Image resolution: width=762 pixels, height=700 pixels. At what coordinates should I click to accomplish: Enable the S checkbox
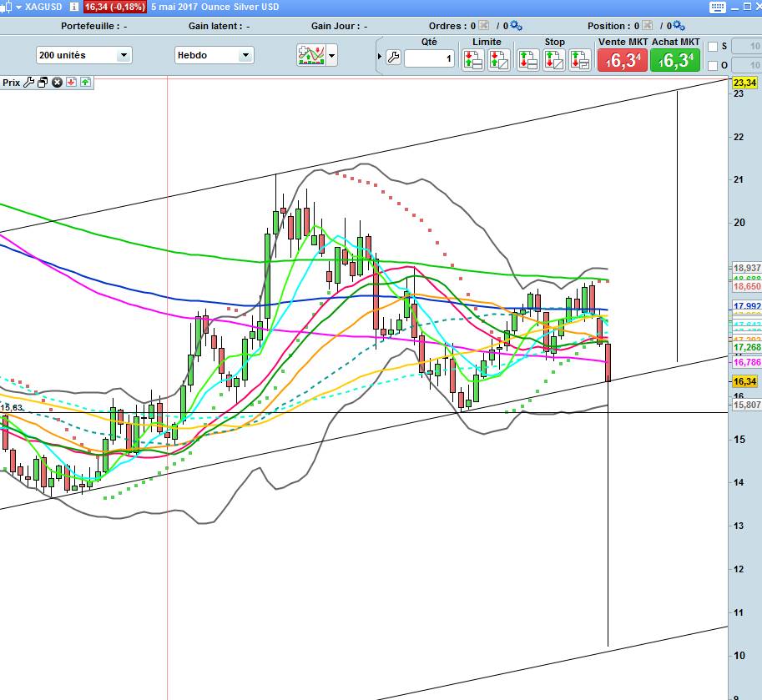713,47
